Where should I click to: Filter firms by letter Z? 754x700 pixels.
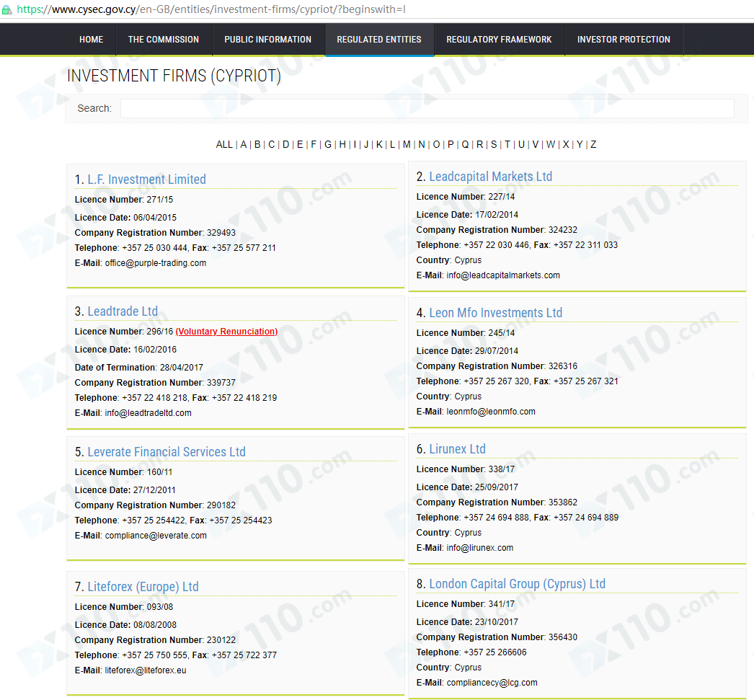click(593, 144)
